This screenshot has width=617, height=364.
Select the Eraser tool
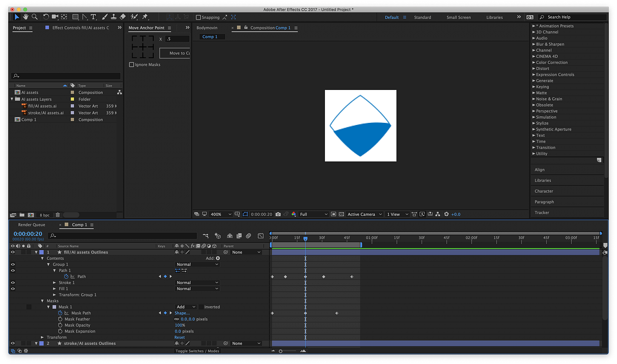pos(122,17)
